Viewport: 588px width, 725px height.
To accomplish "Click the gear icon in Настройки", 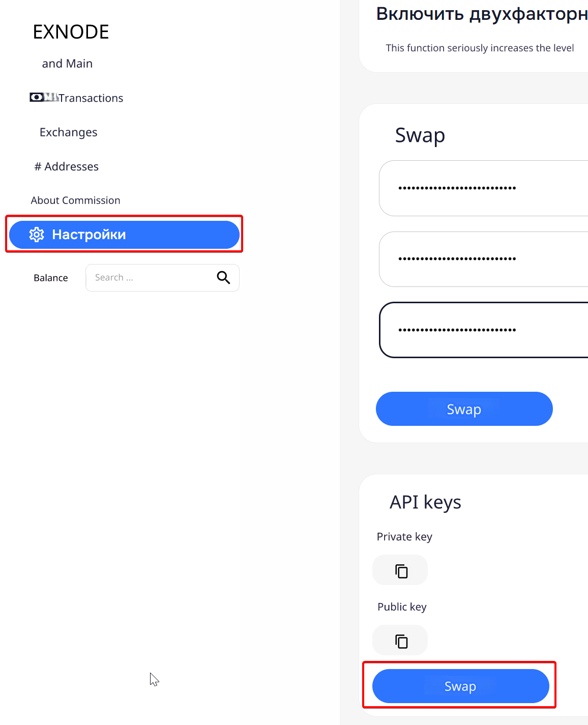I will pos(37,235).
